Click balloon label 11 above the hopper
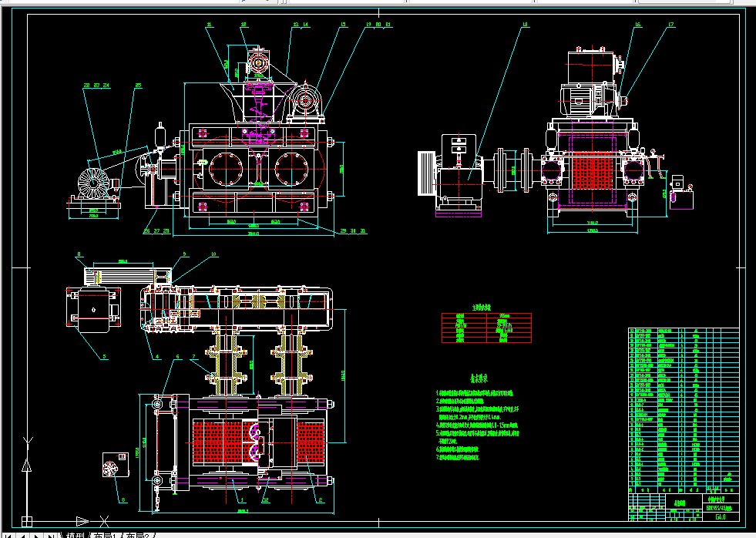 (x=209, y=25)
